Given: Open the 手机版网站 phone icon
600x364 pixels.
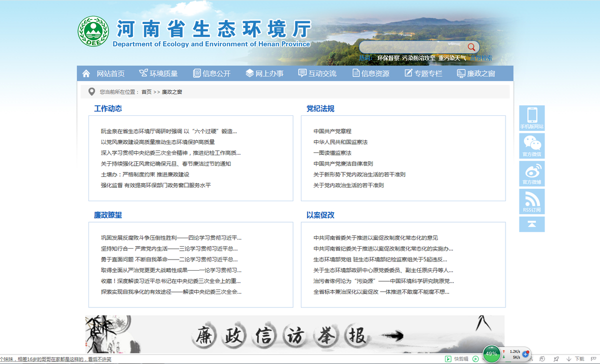Looking at the screenshot, I should click(x=532, y=118).
